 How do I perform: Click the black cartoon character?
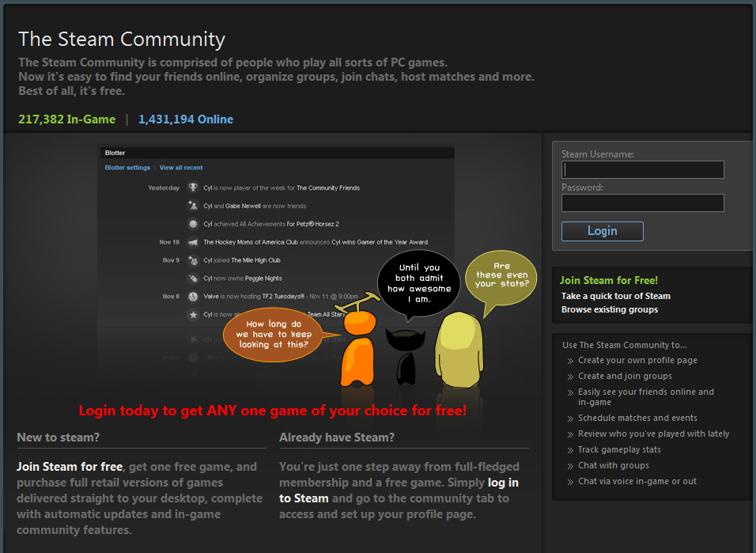click(406, 356)
